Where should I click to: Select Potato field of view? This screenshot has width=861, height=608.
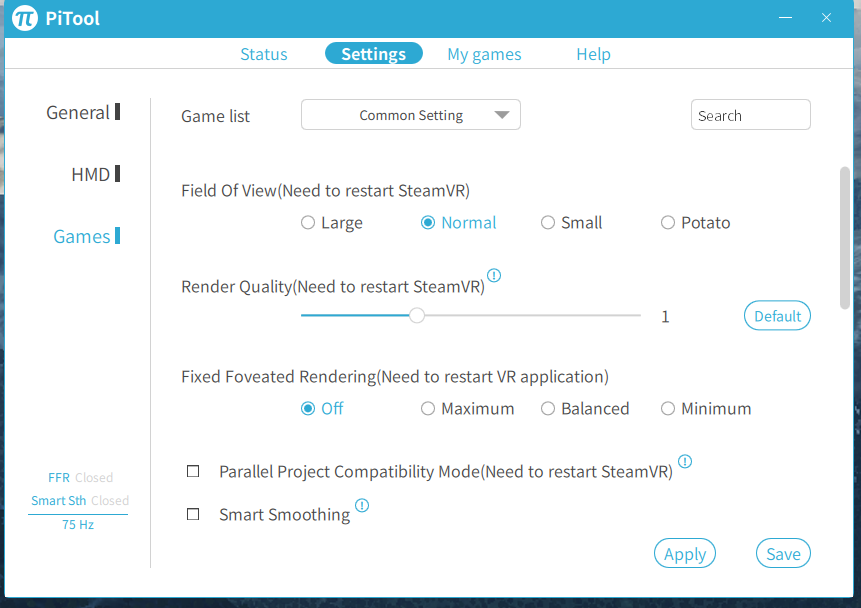(x=695, y=222)
